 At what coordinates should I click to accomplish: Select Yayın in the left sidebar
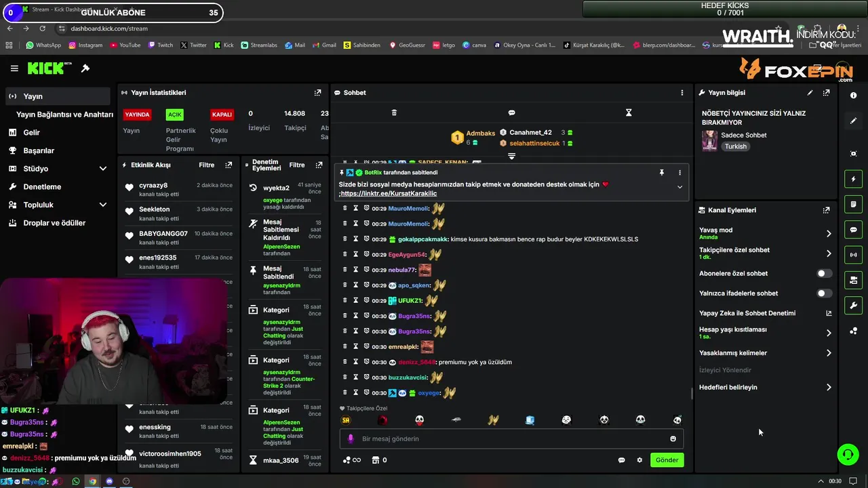(x=58, y=96)
